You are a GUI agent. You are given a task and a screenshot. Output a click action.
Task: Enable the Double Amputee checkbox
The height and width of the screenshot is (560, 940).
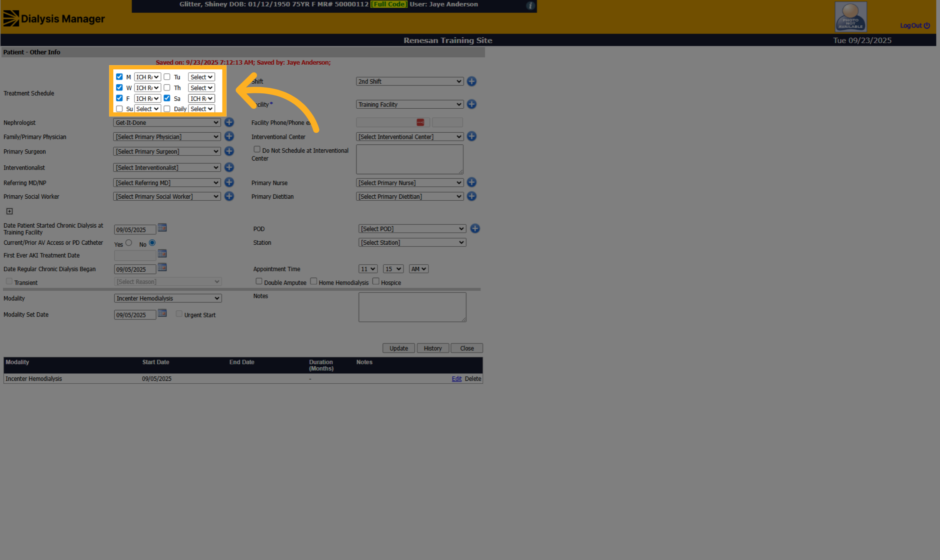(x=259, y=281)
